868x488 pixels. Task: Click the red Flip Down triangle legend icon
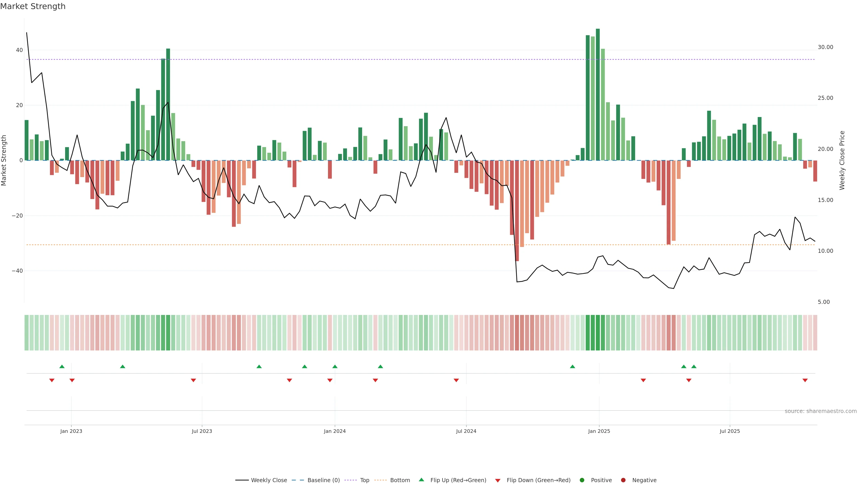coord(498,481)
